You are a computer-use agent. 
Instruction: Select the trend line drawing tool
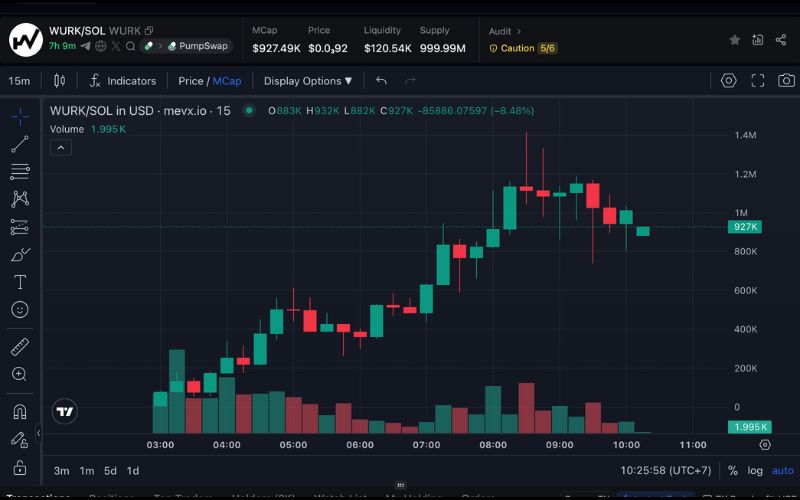[x=19, y=145]
